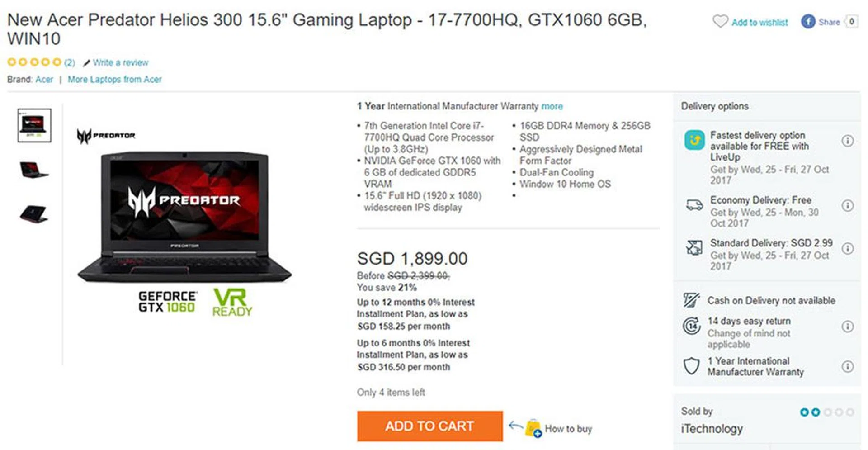
Task: Expand warranty details via 'more' link
Action: 552,106
